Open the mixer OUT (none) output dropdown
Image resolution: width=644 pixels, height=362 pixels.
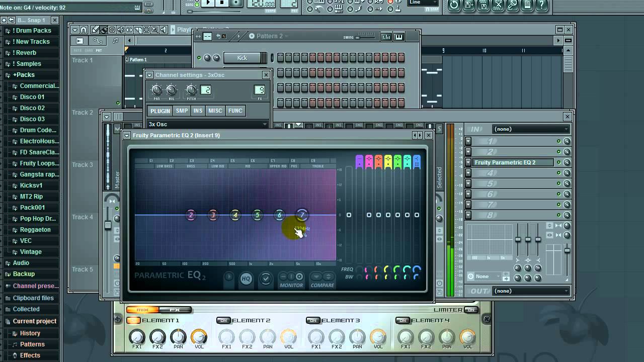pyautogui.click(x=531, y=291)
